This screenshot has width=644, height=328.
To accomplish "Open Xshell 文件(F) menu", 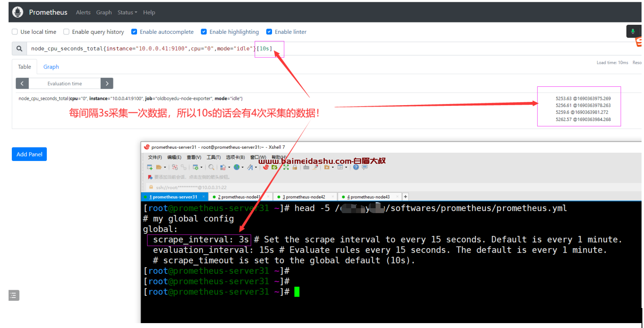I will 155,157.
